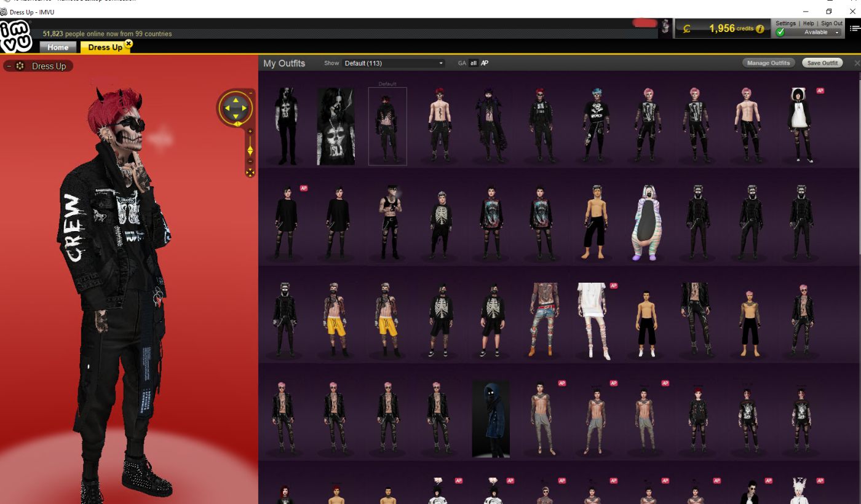
Task: Click the '1,956 credits' balance
Action: [731, 28]
